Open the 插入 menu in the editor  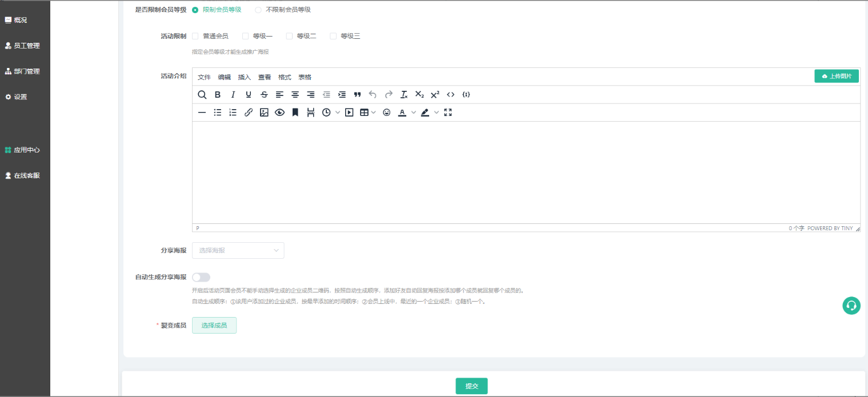[245, 77]
